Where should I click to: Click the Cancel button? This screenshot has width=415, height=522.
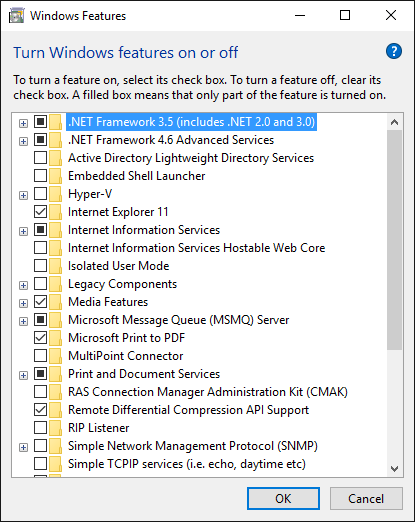366,499
